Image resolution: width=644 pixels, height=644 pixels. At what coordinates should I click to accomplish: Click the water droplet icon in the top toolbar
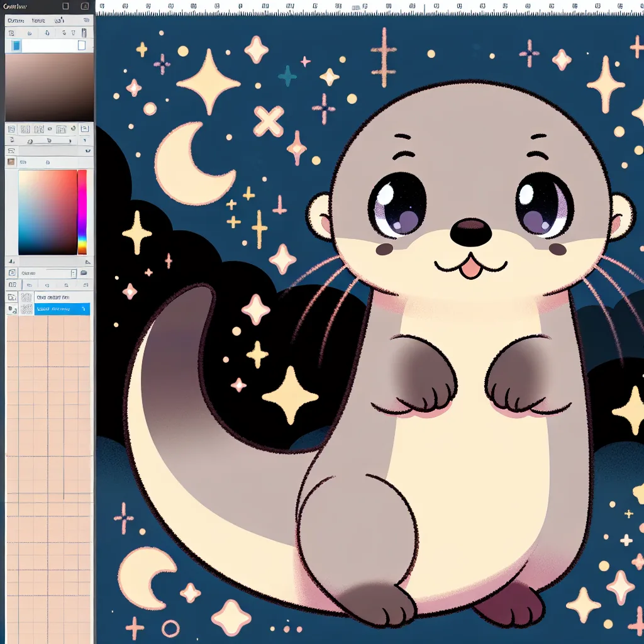(47, 33)
